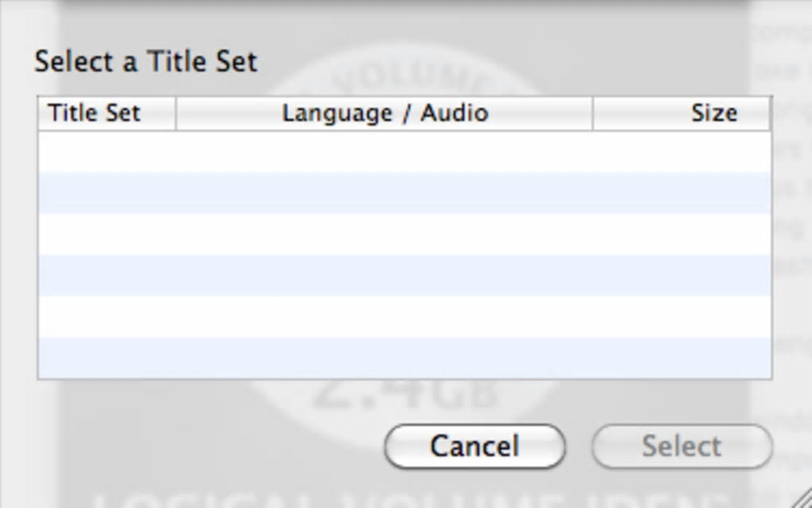This screenshot has width=812, height=508.
Task: Click the "Select a Title Set" heading
Action: pyautogui.click(x=146, y=62)
